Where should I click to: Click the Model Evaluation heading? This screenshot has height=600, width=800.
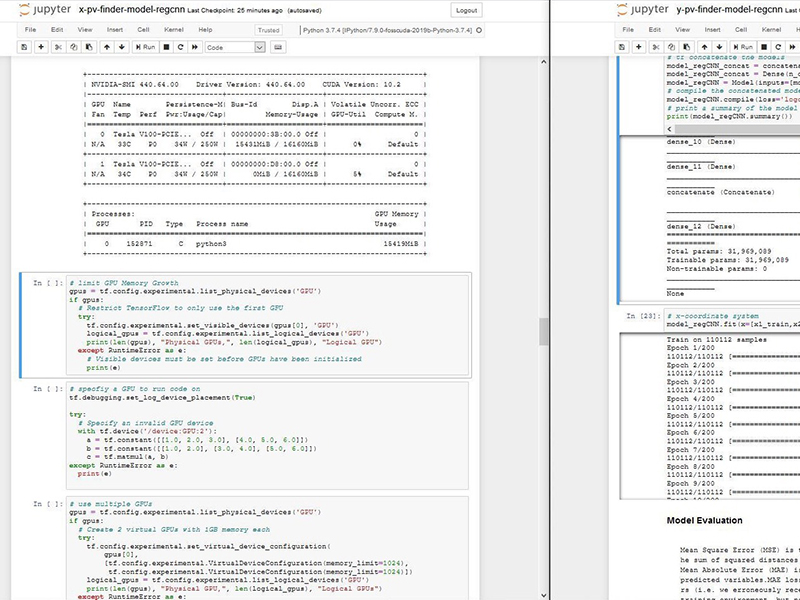click(x=704, y=520)
